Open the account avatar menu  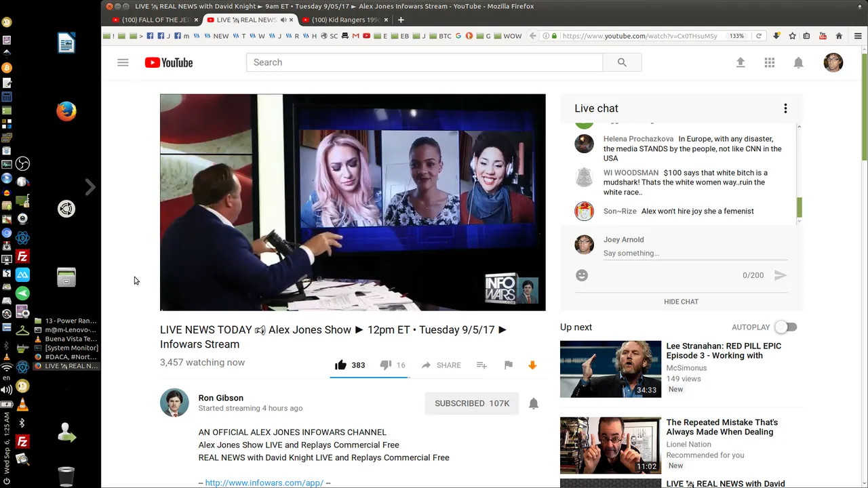coord(833,62)
